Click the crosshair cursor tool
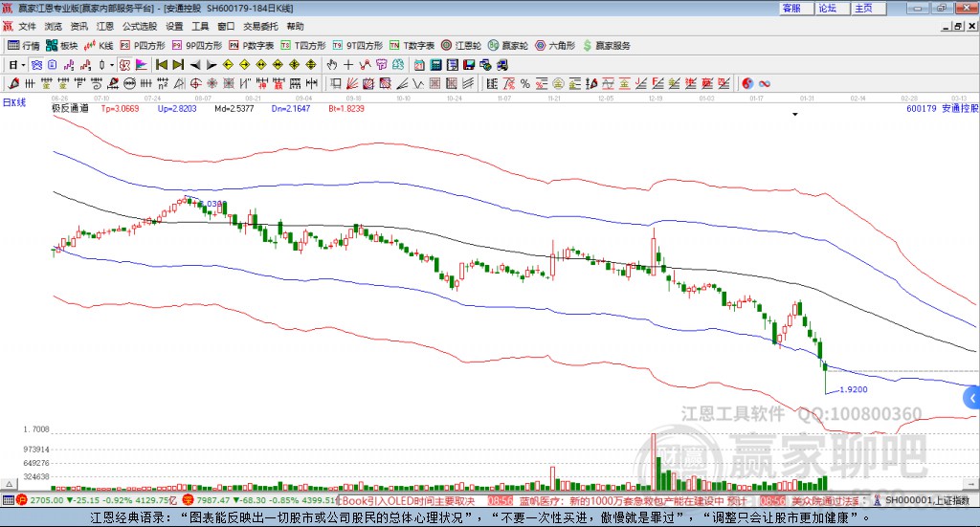The height and width of the screenshot is (527, 980). 349,65
